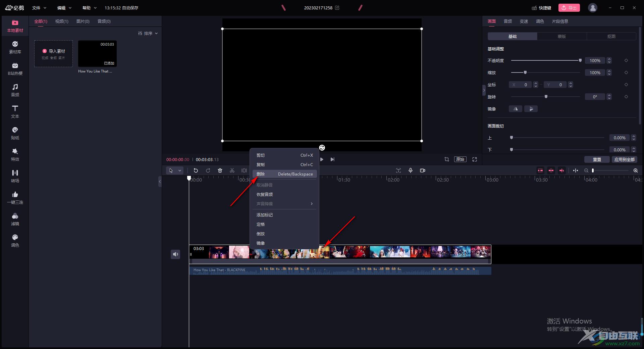The height and width of the screenshot is (349, 644).
Task: Click the zoom out magnifier on timeline
Action: pos(586,170)
